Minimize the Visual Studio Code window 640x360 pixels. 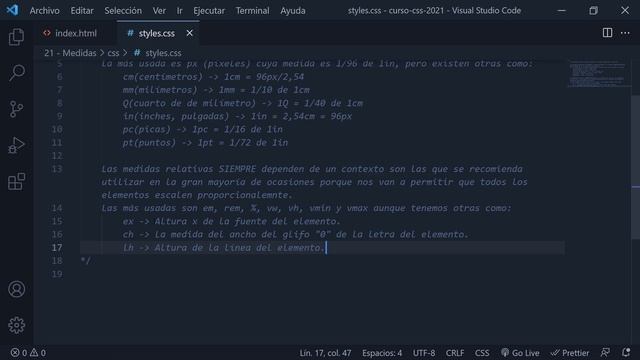coord(562,11)
